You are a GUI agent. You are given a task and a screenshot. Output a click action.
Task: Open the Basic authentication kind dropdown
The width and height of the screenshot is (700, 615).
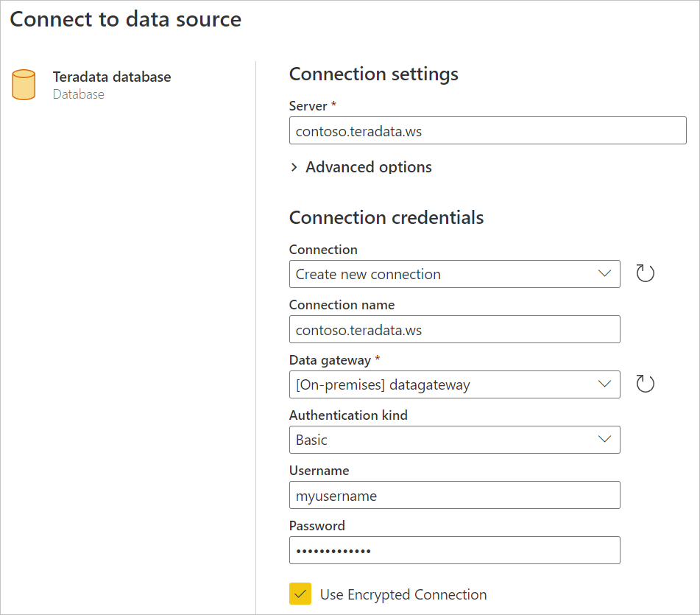(x=454, y=439)
